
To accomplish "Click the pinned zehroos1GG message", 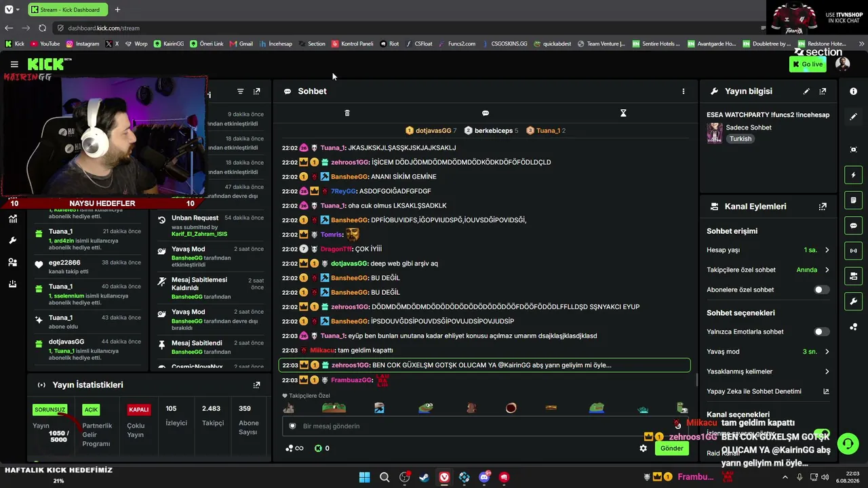I will [x=484, y=365].
